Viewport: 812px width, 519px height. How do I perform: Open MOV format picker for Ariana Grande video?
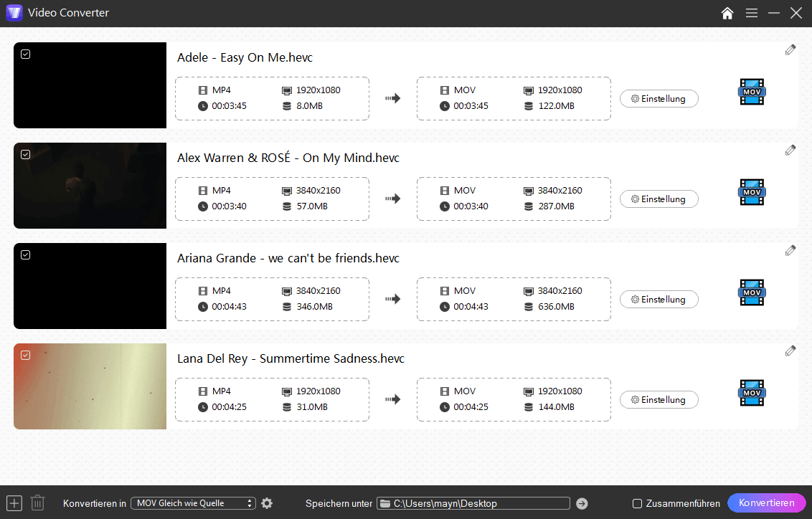pos(752,292)
